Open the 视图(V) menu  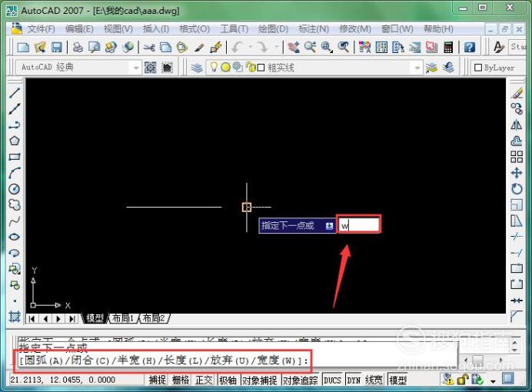[118, 29]
